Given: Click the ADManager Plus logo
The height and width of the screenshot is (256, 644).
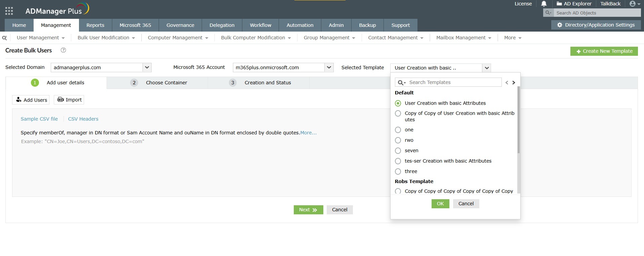Looking at the screenshot, I should [57, 9].
